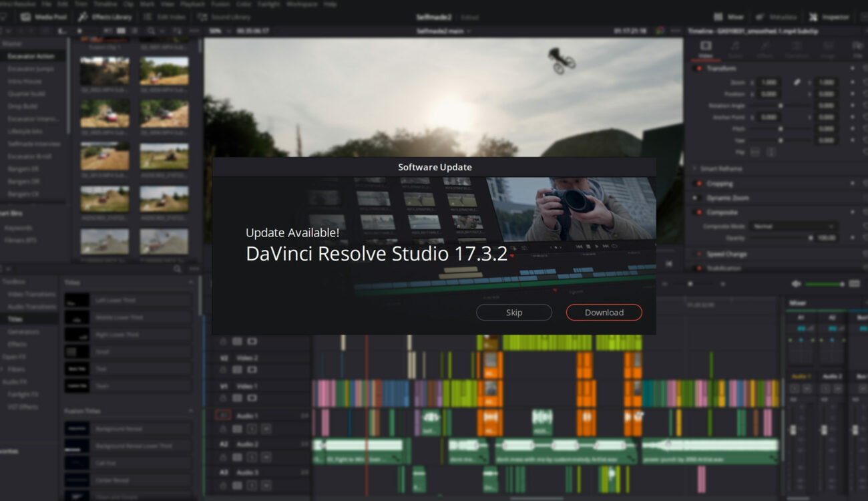Viewport: 868px width, 501px height.
Task: Toggle the Zoom link chain icon
Action: point(797,82)
